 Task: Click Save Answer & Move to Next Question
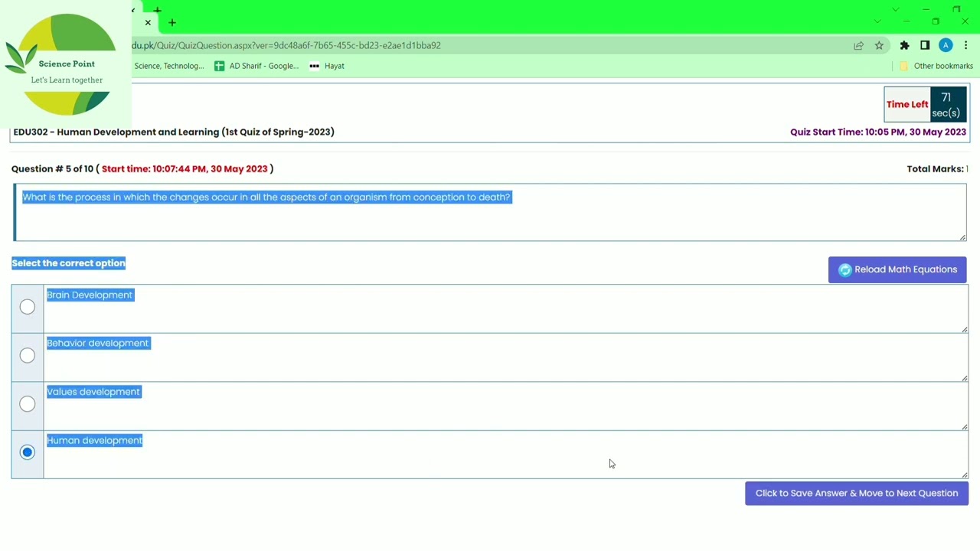[857, 493]
